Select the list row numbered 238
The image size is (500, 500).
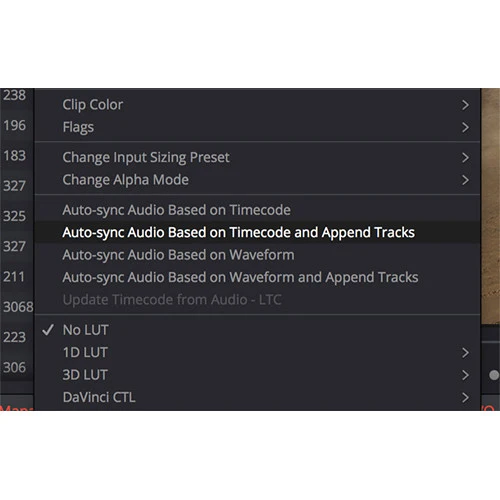(17, 96)
